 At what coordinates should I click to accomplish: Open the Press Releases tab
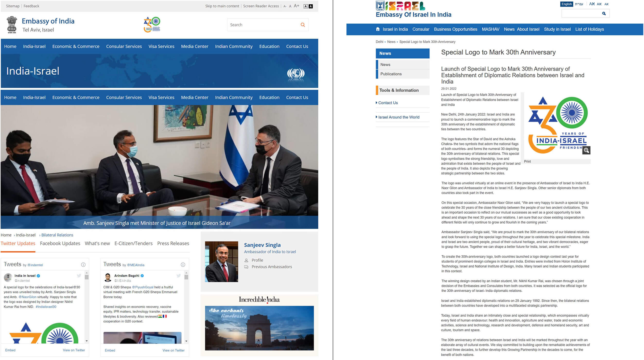coord(173,243)
